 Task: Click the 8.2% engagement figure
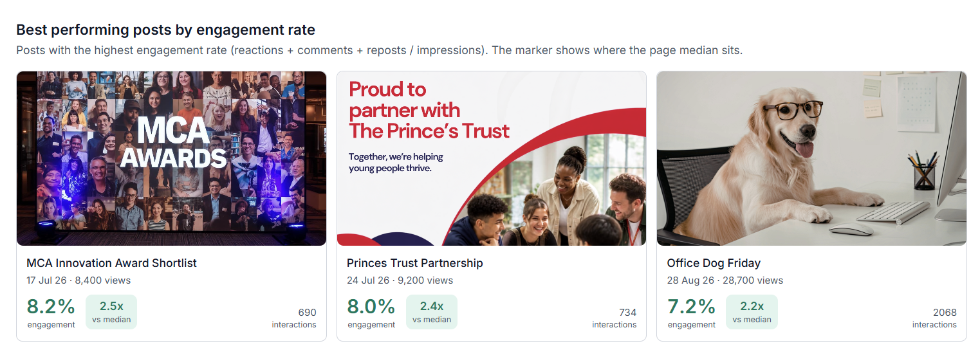(51, 306)
